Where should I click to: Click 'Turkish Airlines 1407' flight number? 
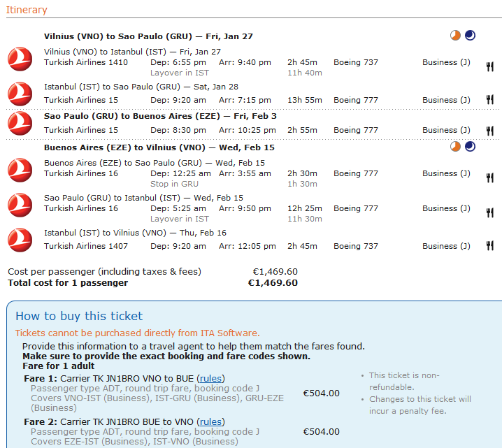click(x=86, y=246)
